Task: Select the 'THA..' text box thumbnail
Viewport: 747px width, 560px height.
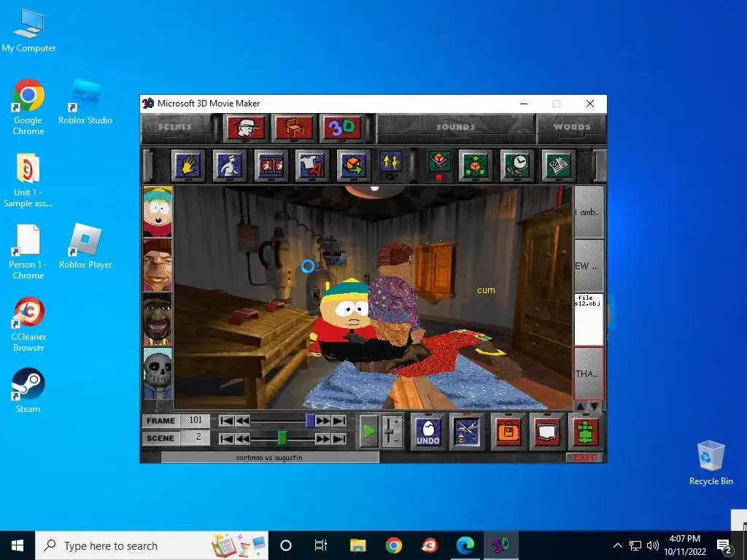Action: point(589,373)
